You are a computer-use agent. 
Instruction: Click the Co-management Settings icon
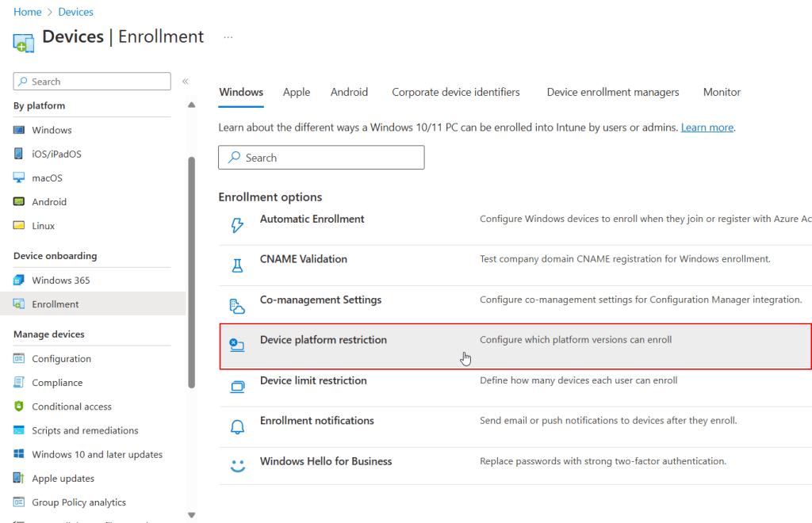tap(236, 306)
